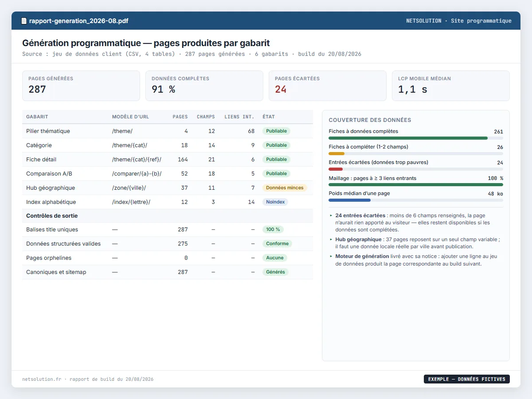Click the Fiches à données complètes progress bar
Viewport: 532px width, 399px height.
pos(416,138)
